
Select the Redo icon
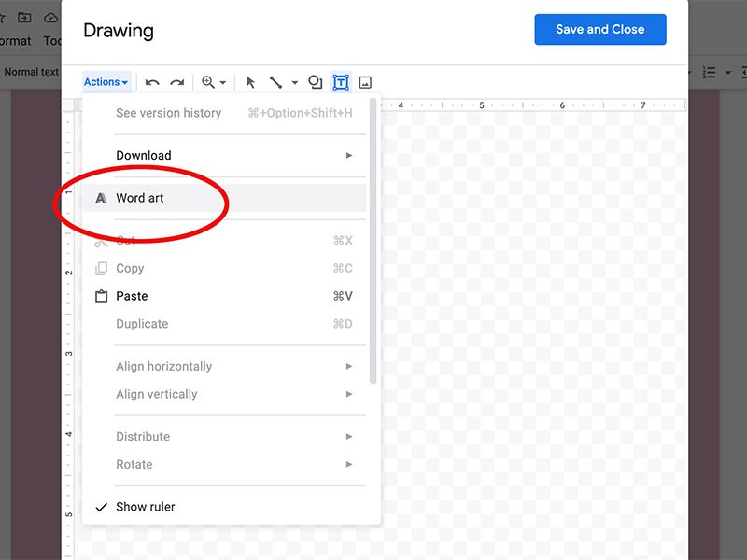[177, 82]
